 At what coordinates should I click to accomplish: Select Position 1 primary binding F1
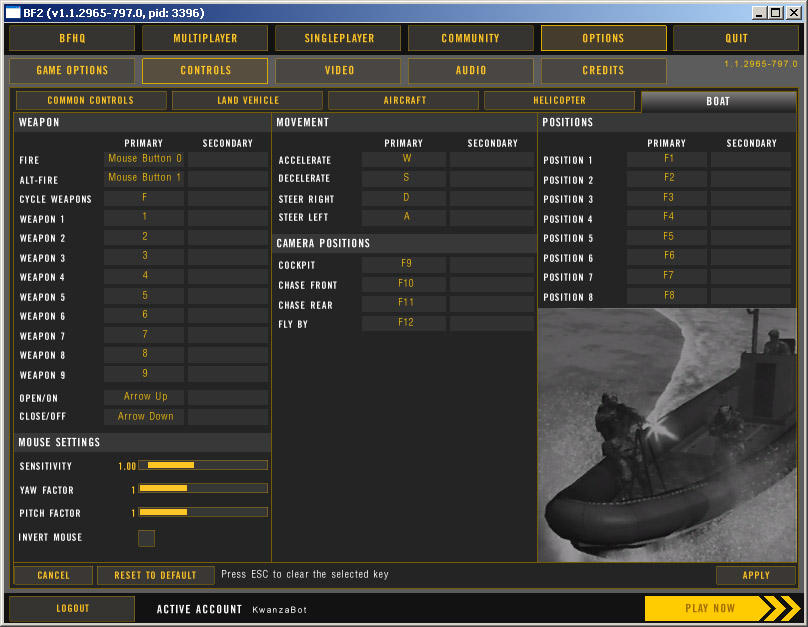click(x=667, y=159)
